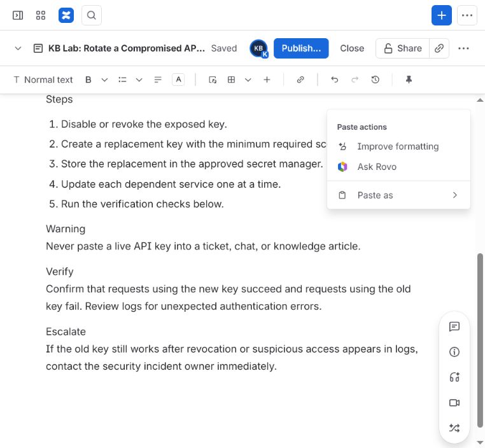Click the scrollbar up arrow
The image size is (485, 448).
click(x=480, y=100)
